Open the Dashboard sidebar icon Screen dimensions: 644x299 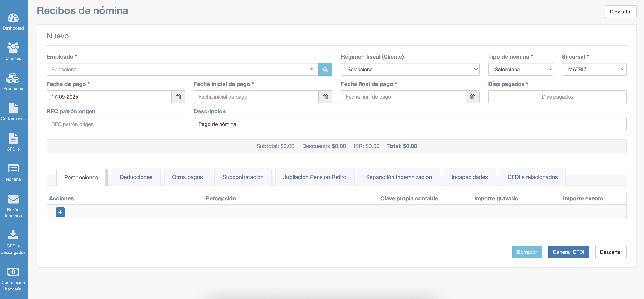click(x=13, y=18)
